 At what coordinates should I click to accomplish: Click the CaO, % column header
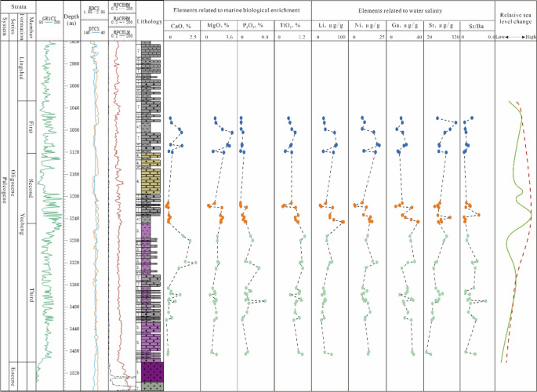180,26
